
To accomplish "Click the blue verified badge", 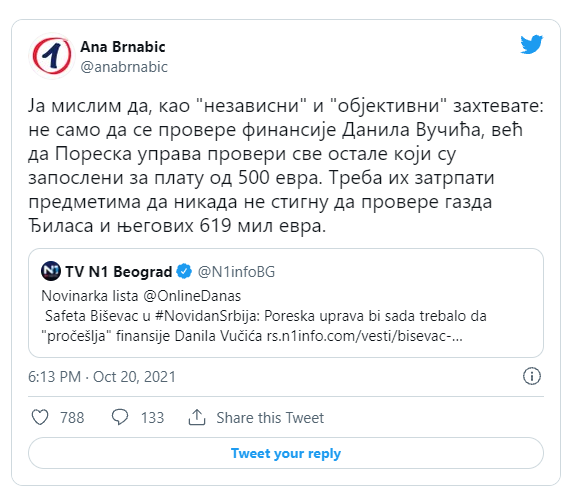I will point(184,271).
